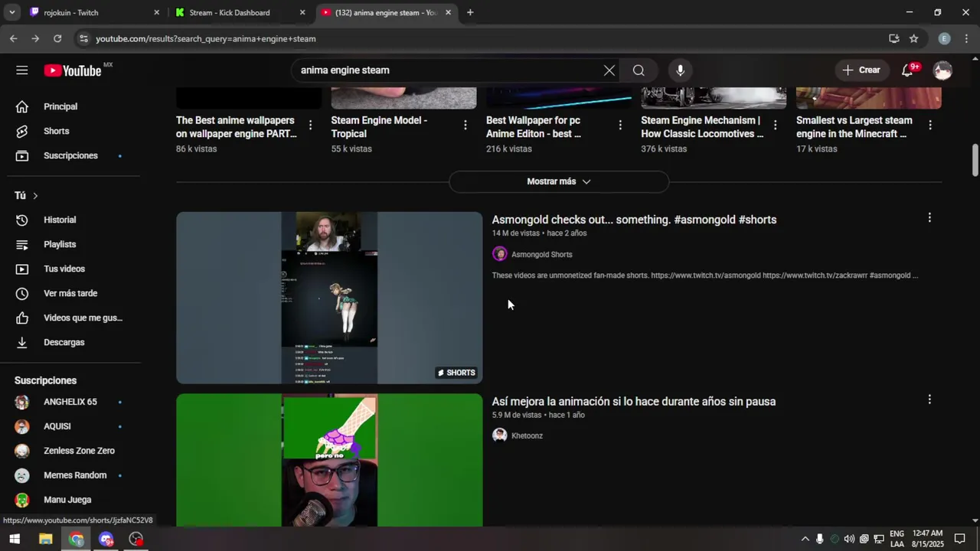
Task: Play the green Khetoonz video thumbnail
Action: coord(329,460)
